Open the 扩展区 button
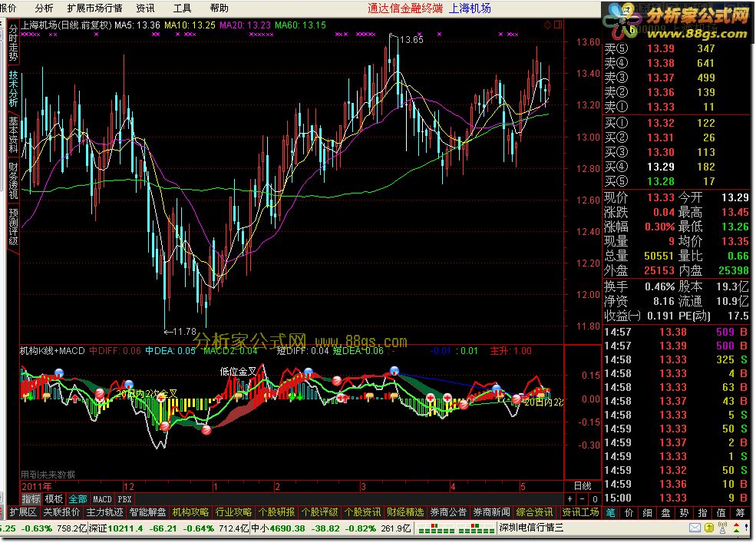Screen dimensions: 756x543 [x=23, y=512]
